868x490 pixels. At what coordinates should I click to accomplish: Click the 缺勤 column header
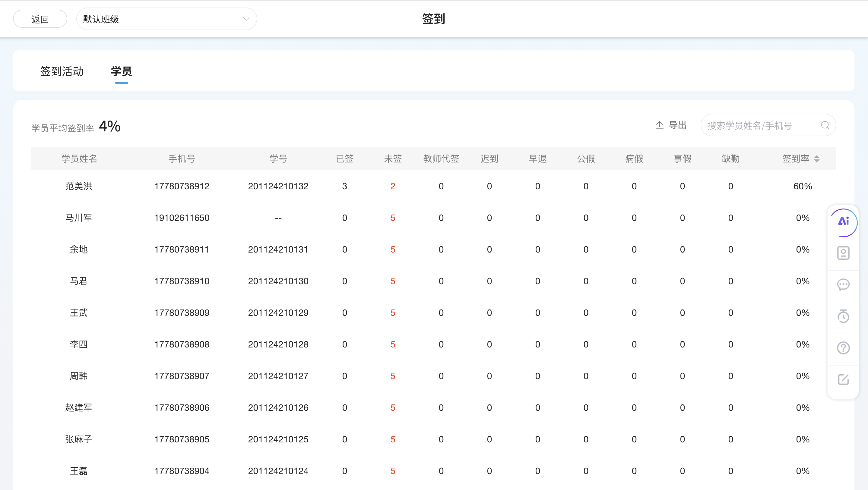point(730,159)
